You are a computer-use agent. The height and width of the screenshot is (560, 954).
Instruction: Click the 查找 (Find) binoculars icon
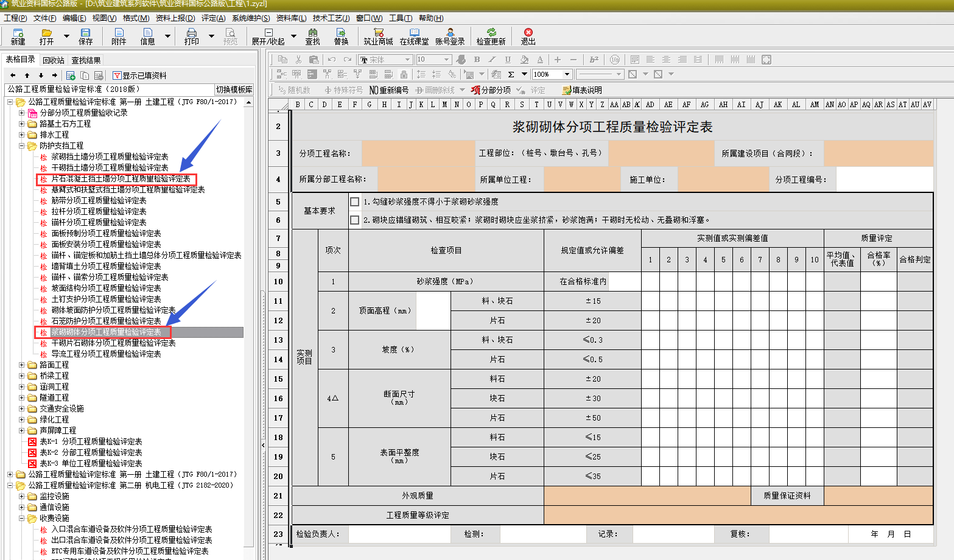(312, 33)
